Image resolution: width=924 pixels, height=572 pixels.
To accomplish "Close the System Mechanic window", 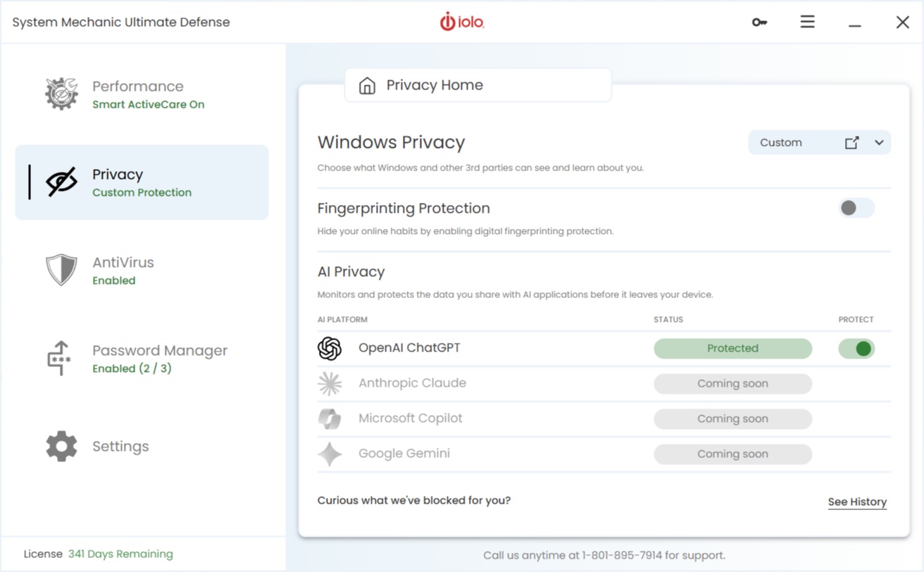I will pyautogui.click(x=902, y=22).
